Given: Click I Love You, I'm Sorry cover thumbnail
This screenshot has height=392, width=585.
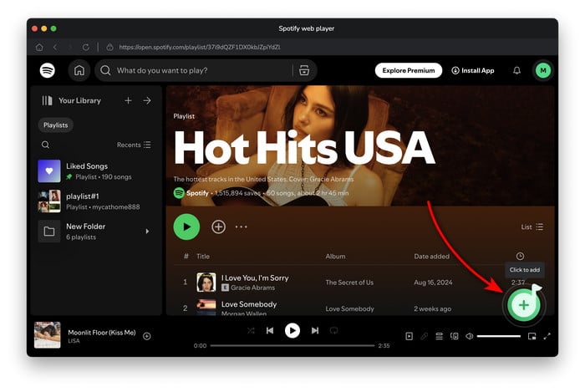Looking at the screenshot, I should pyautogui.click(x=206, y=282).
